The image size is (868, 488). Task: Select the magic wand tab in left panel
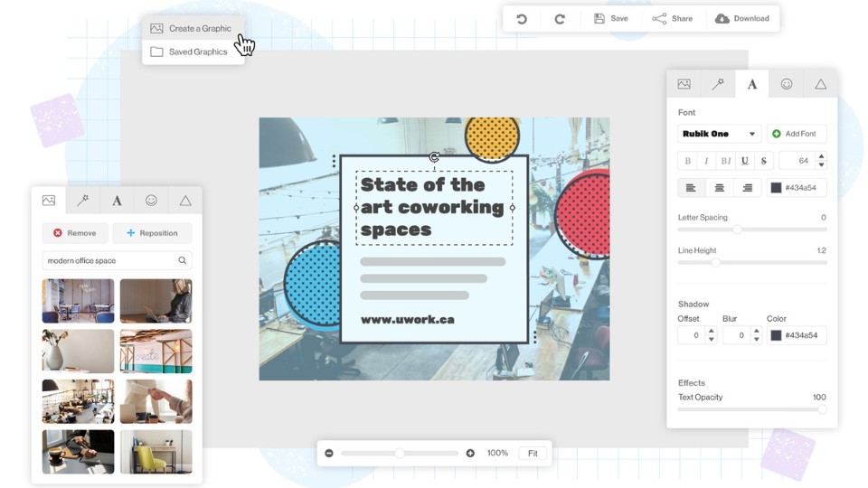click(82, 201)
